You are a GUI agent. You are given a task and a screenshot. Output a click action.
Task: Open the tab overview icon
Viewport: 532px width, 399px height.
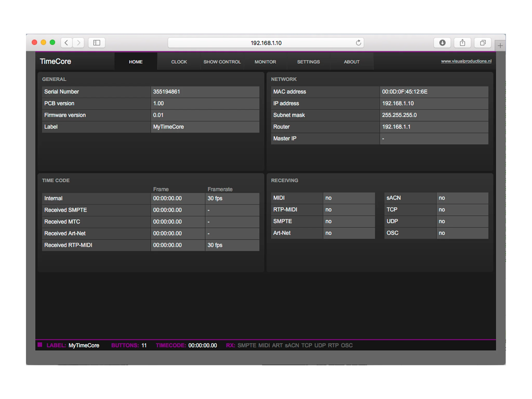click(x=483, y=43)
